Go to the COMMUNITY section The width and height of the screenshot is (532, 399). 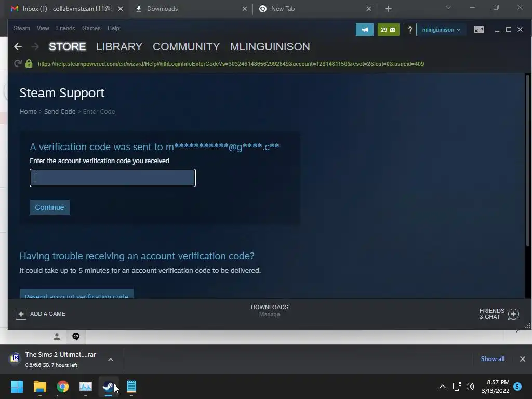[x=187, y=46]
